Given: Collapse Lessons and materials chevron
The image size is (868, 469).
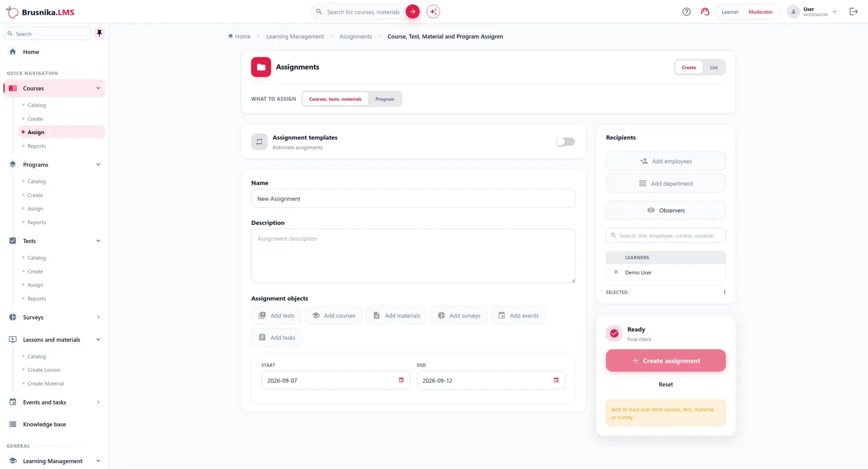Looking at the screenshot, I should click(x=98, y=339).
